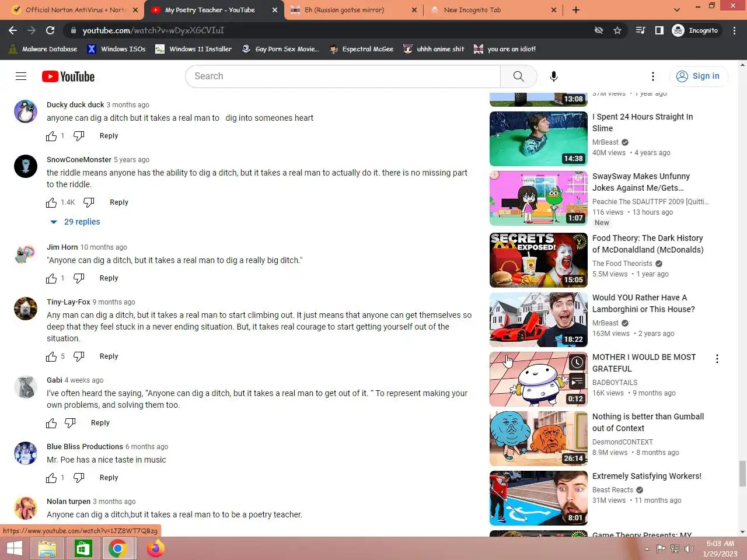Expand 29 replies under SnowConeMonster

click(75, 222)
